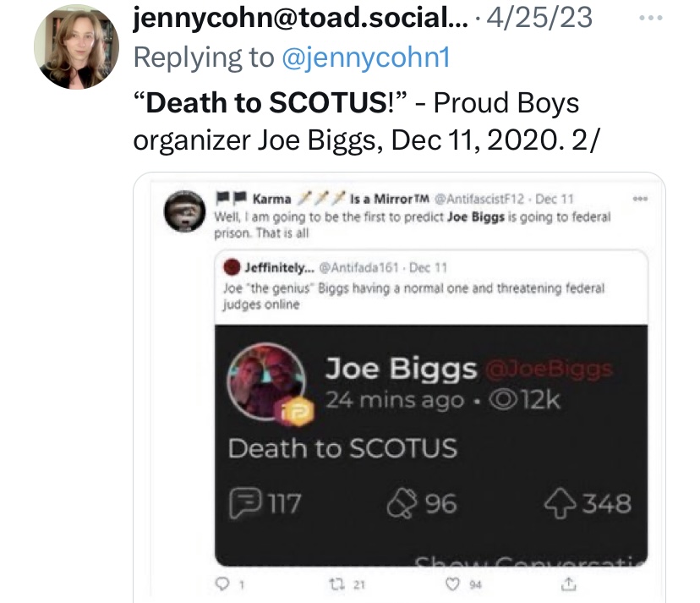Screen dimensions: 700x603
Task: Open the Jeffinitely quoted tweet avatar
Action: (232, 267)
